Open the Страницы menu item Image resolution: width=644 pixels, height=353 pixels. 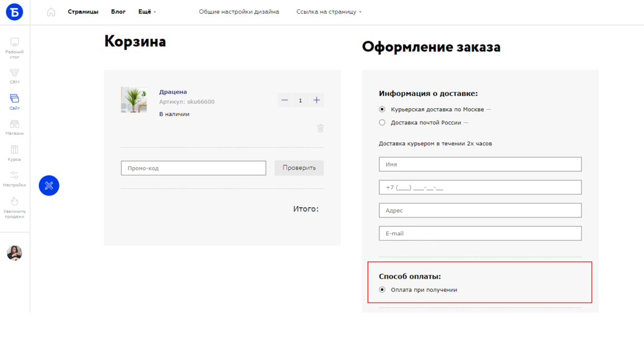tap(83, 12)
